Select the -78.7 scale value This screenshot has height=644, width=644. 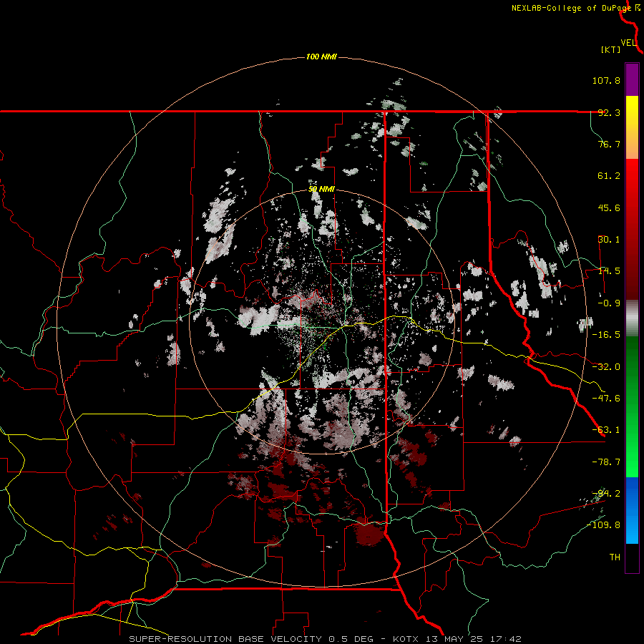click(606, 462)
